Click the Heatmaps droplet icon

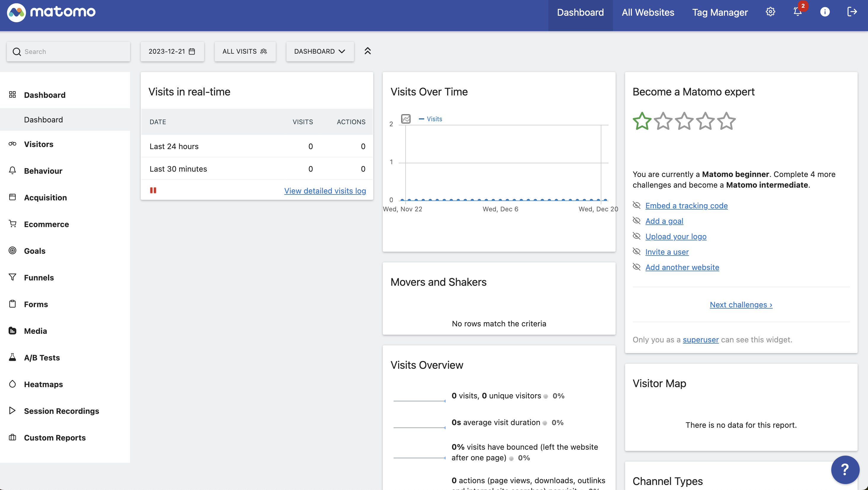[12, 384]
